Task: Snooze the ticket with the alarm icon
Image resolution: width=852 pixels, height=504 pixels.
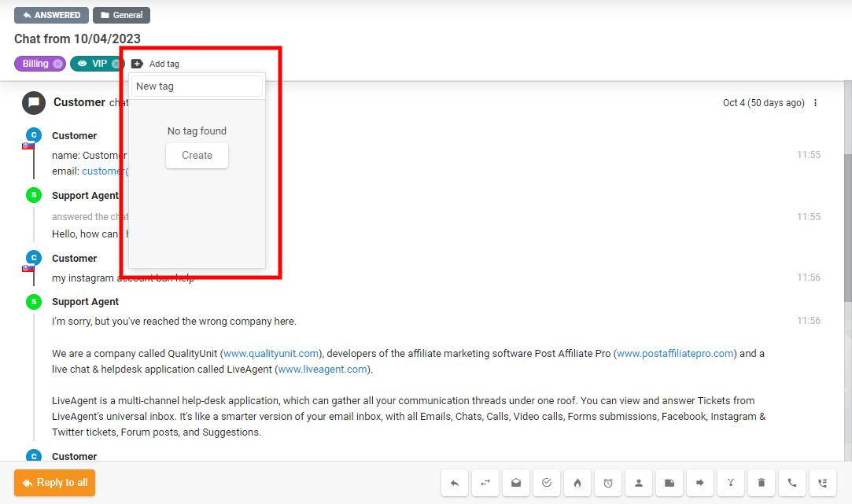Action: [x=607, y=483]
